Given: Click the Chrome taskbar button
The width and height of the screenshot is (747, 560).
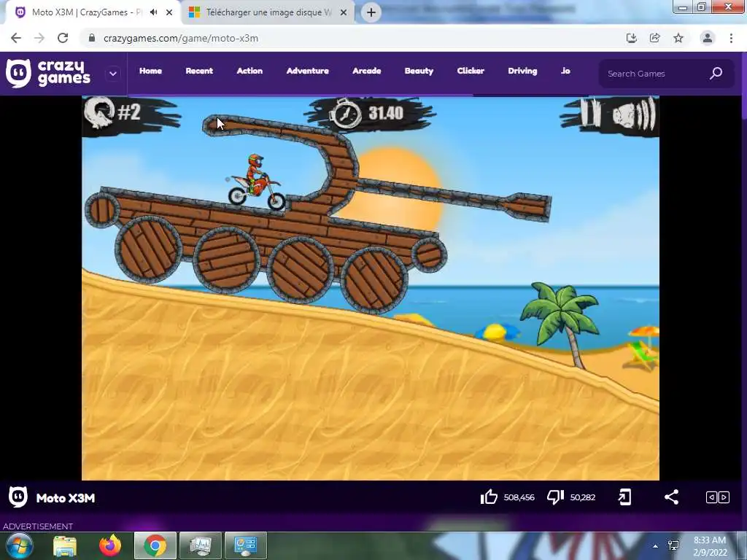Looking at the screenshot, I should 155,545.
